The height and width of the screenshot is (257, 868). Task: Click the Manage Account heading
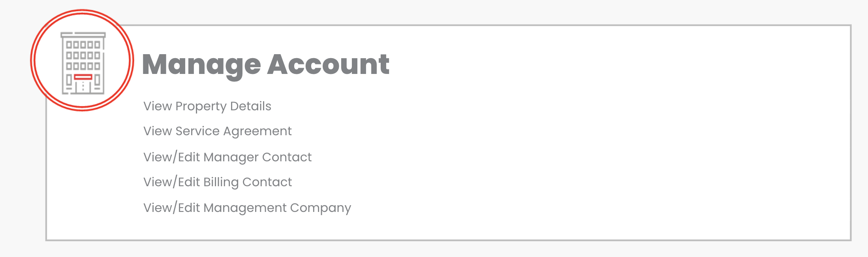click(265, 64)
